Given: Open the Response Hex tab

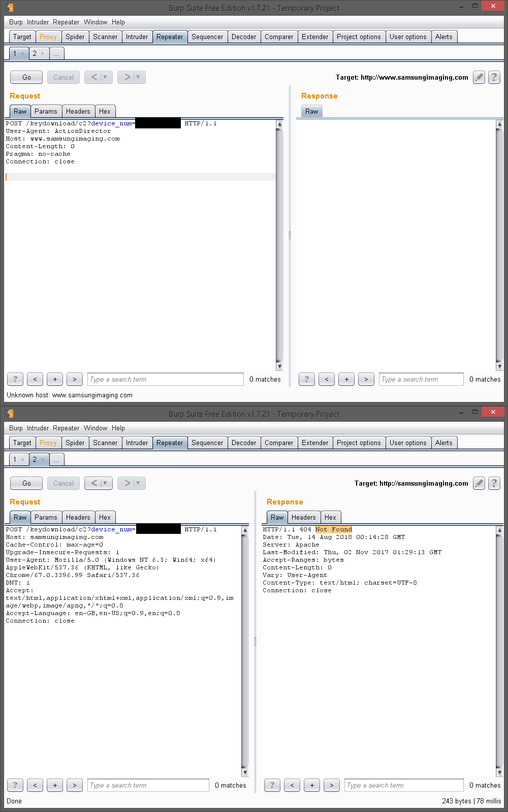Looking at the screenshot, I should tap(330, 517).
